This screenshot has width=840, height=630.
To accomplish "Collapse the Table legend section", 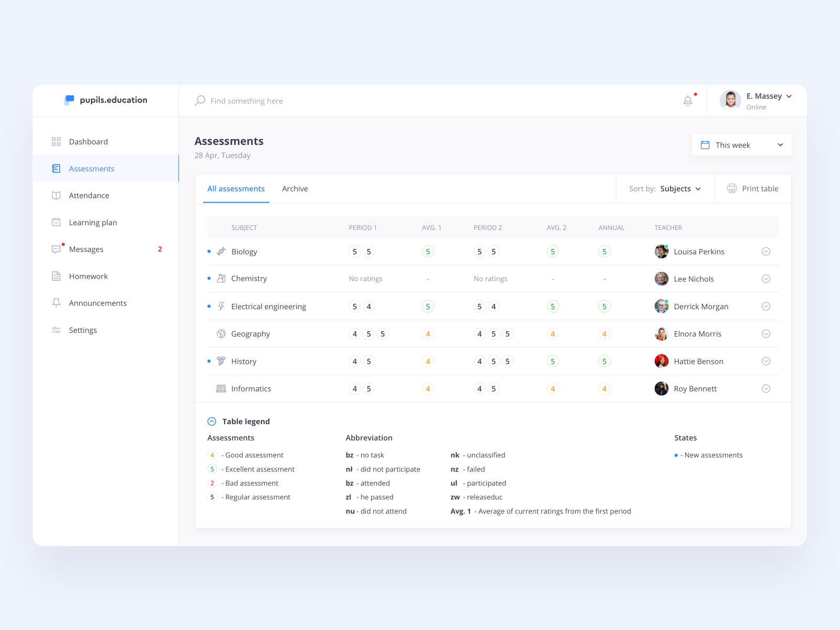I will point(212,421).
